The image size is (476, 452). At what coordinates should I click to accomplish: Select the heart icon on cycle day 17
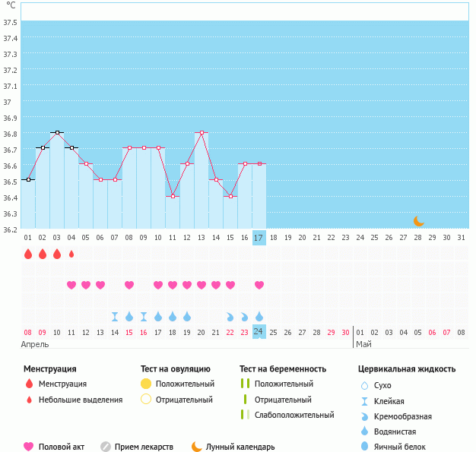(x=259, y=285)
